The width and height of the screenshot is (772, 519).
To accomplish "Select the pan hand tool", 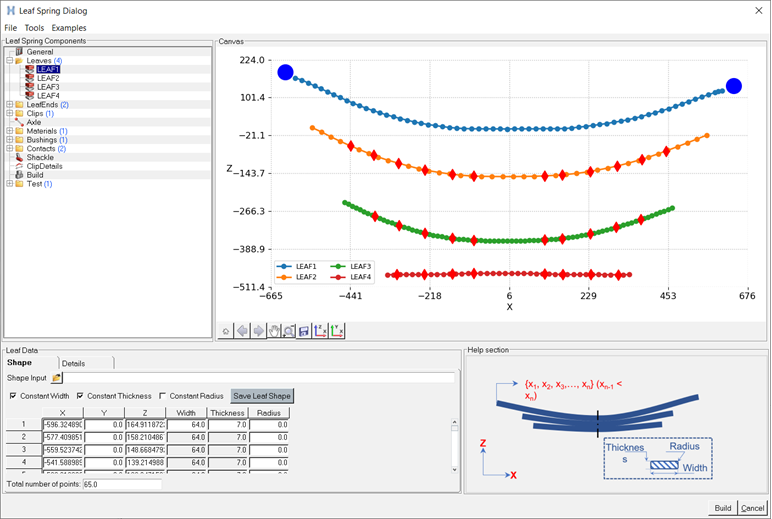I will [273, 331].
